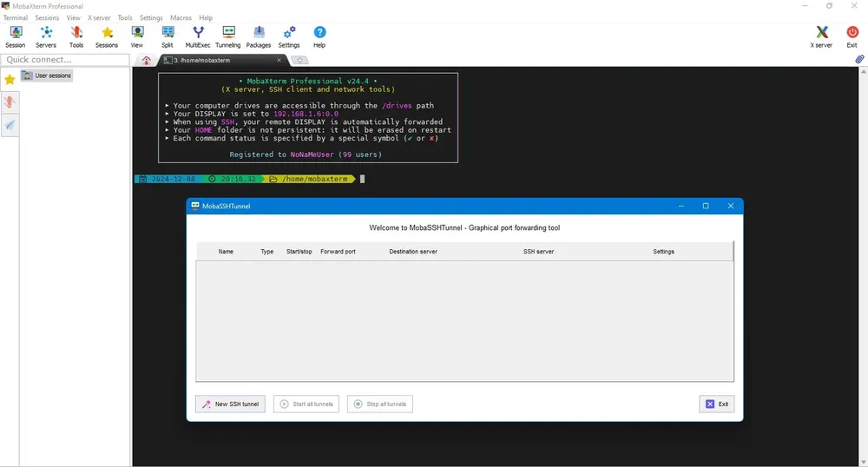
Task: Click the Quick connect input field
Action: click(65, 60)
